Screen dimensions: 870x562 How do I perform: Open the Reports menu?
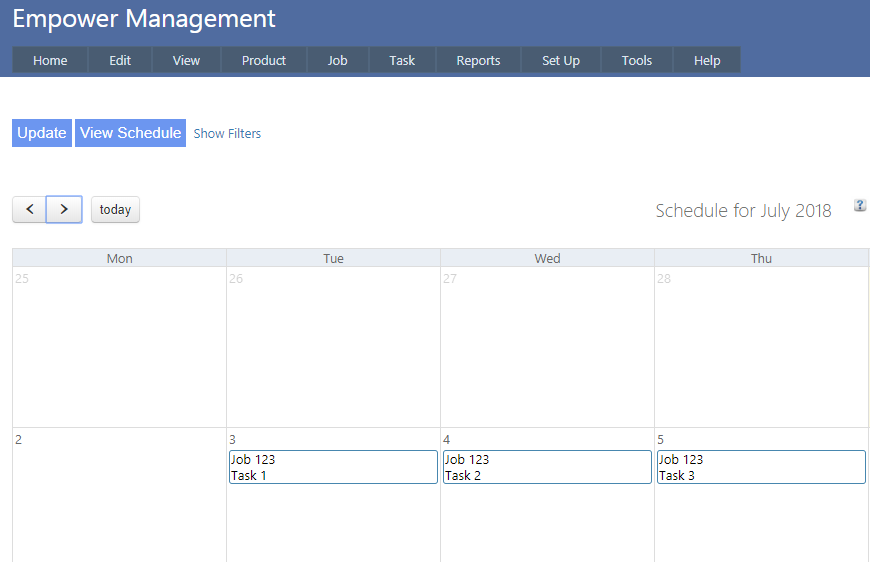point(478,60)
